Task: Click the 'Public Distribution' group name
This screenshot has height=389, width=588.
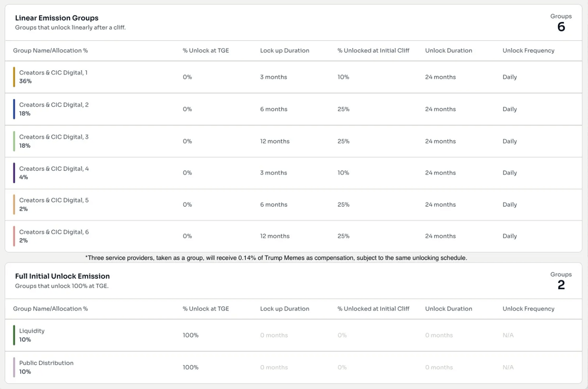Action: (46, 363)
